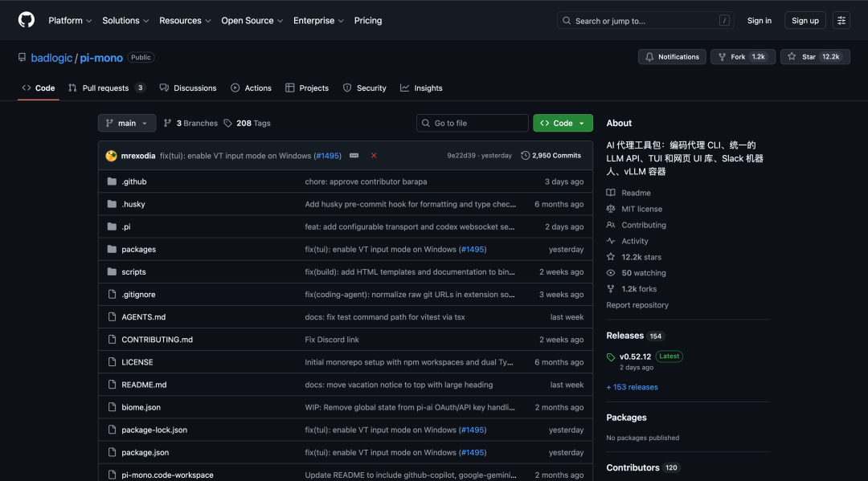Screen dimensions: 868x481
Task: Open the MIT license sidebar link
Action: click(x=634, y=209)
